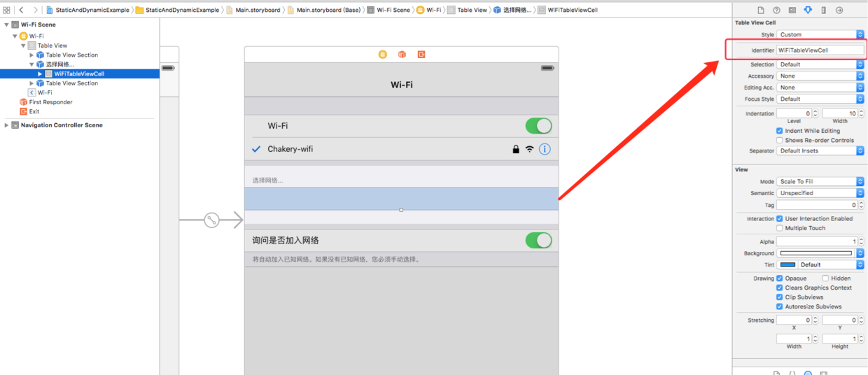Click the segue circle icon on the arrow
The width and height of the screenshot is (868, 375).
[212, 220]
